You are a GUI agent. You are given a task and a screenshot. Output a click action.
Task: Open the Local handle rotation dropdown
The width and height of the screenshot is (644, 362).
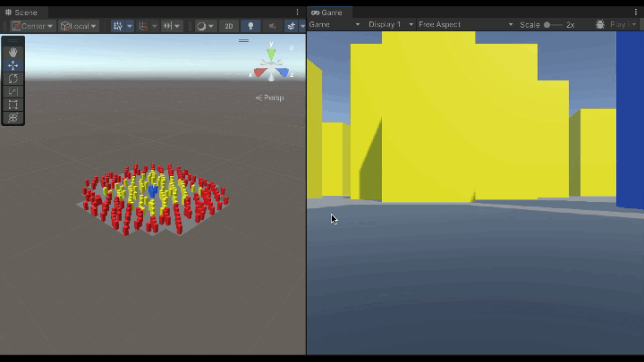(79, 26)
